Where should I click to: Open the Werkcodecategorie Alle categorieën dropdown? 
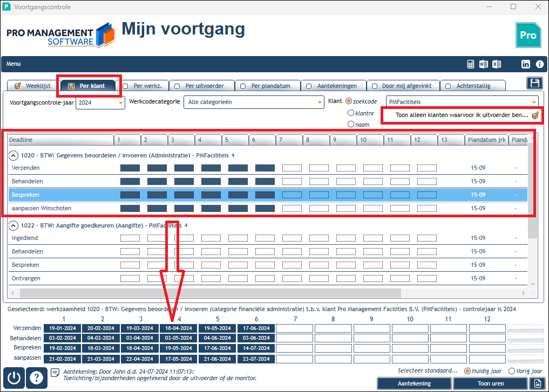point(254,102)
